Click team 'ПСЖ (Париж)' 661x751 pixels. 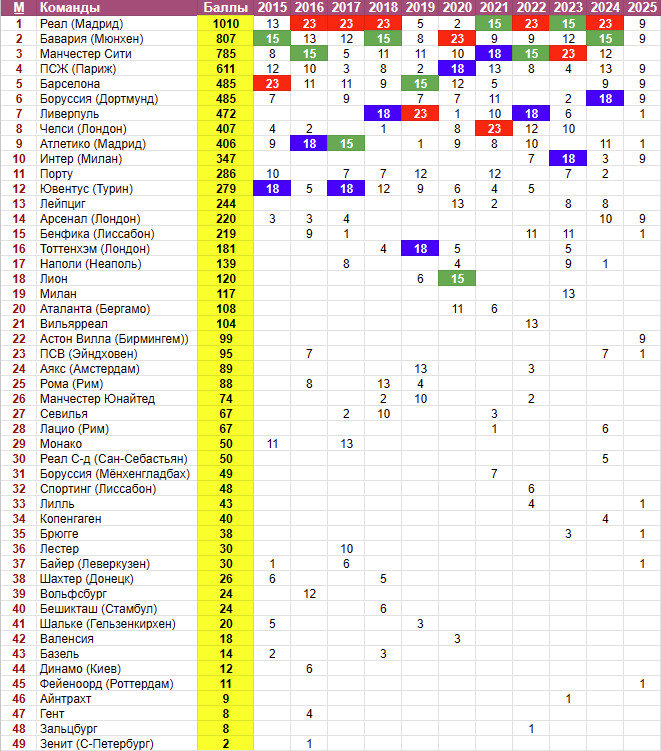point(78,69)
